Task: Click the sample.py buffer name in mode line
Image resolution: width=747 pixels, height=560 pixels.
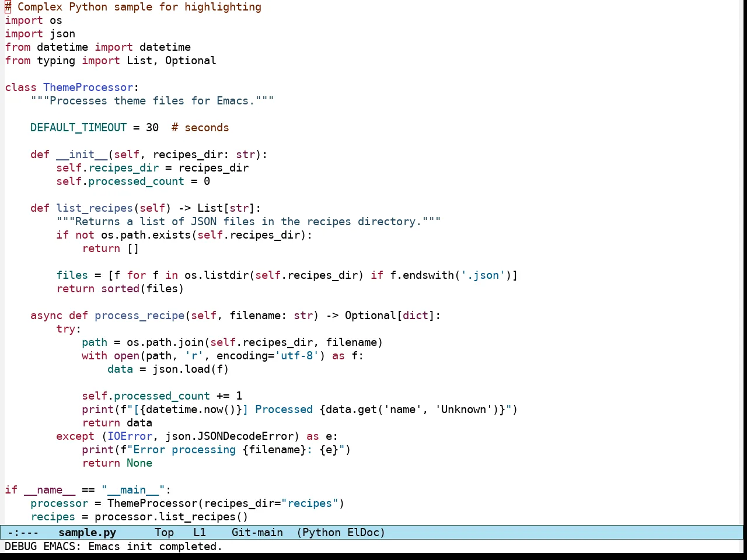Action: 88,533
